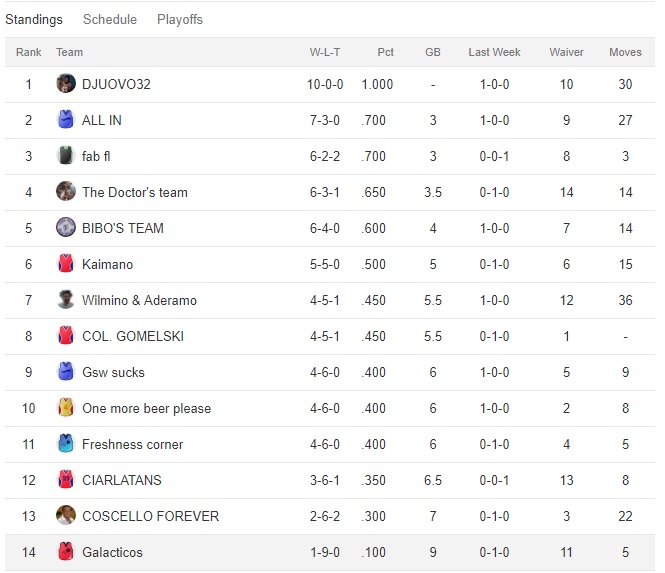Click the Wilmino & Aderamo avatar icon

pos(66,300)
